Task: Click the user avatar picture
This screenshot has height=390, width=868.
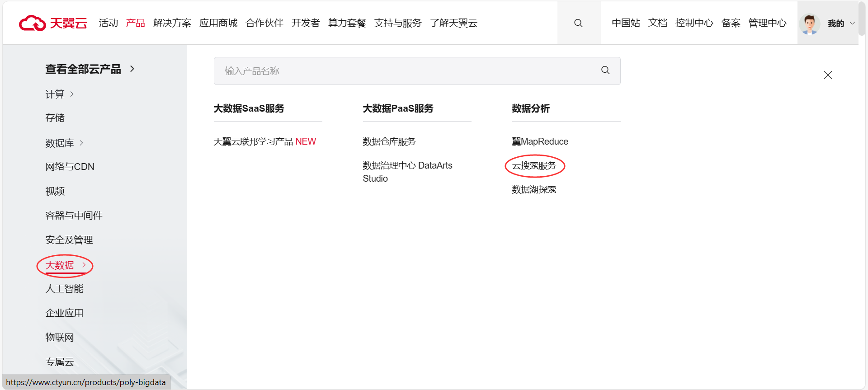Action: click(809, 23)
